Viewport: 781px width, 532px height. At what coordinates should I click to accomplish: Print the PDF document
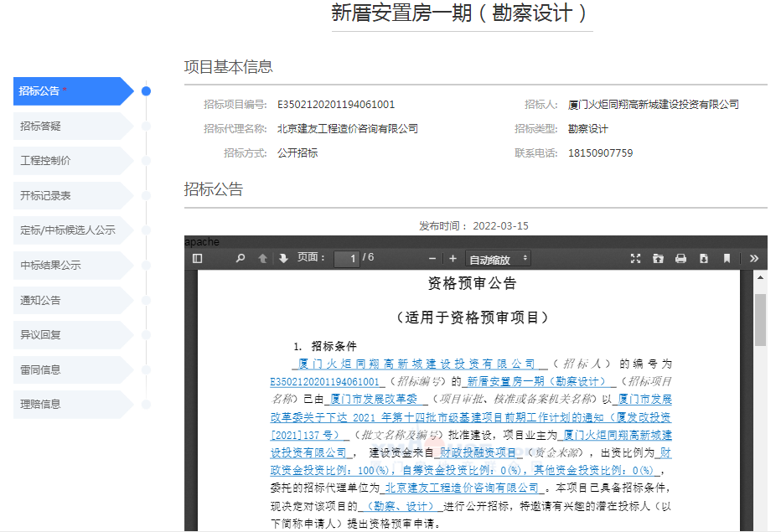click(x=680, y=259)
